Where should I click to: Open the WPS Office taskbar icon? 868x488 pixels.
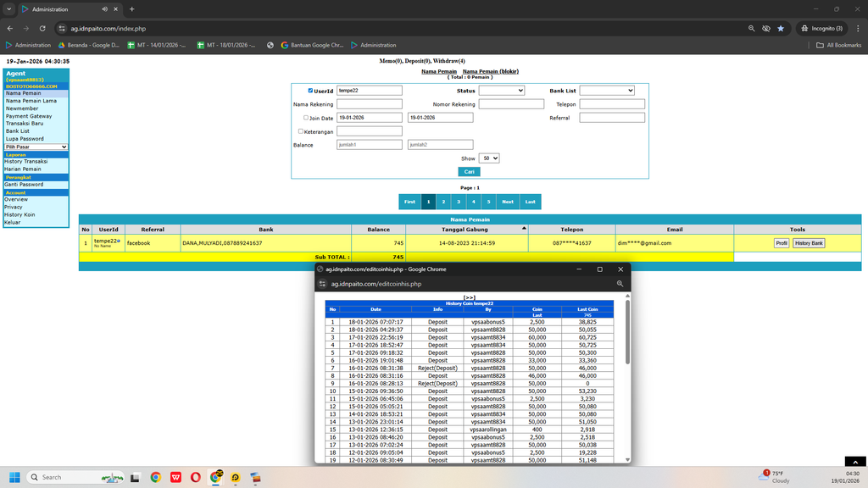tap(175, 477)
